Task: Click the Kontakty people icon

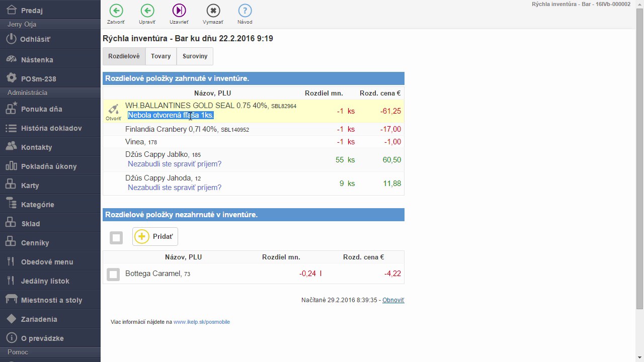Action: [11, 147]
